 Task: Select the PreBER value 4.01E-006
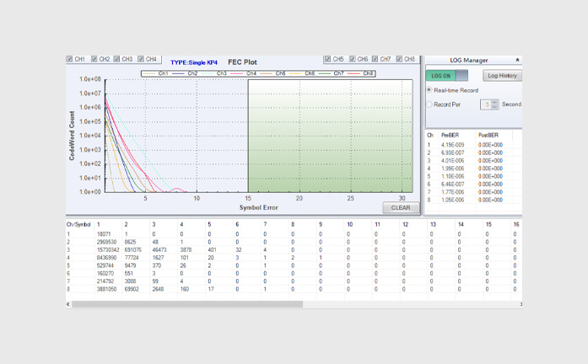click(453, 161)
